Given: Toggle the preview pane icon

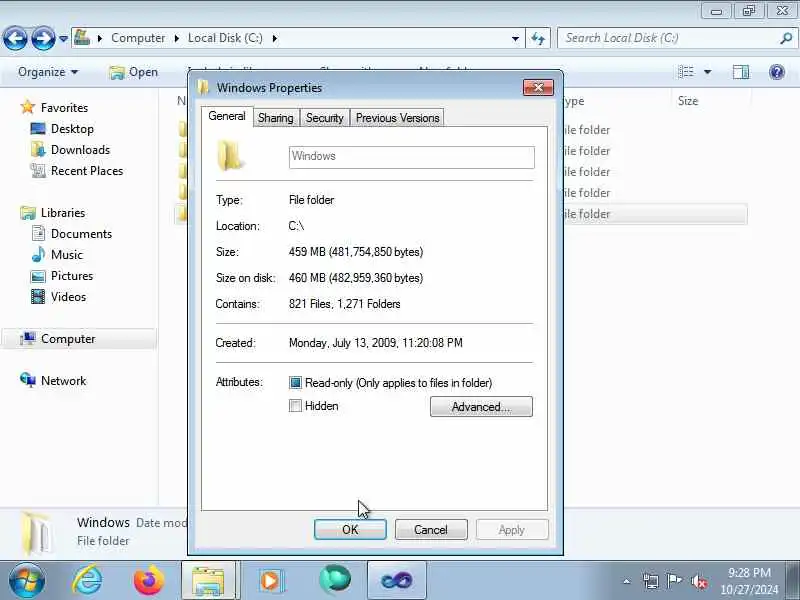Looking at the screenshot, I should click(741, 72).
